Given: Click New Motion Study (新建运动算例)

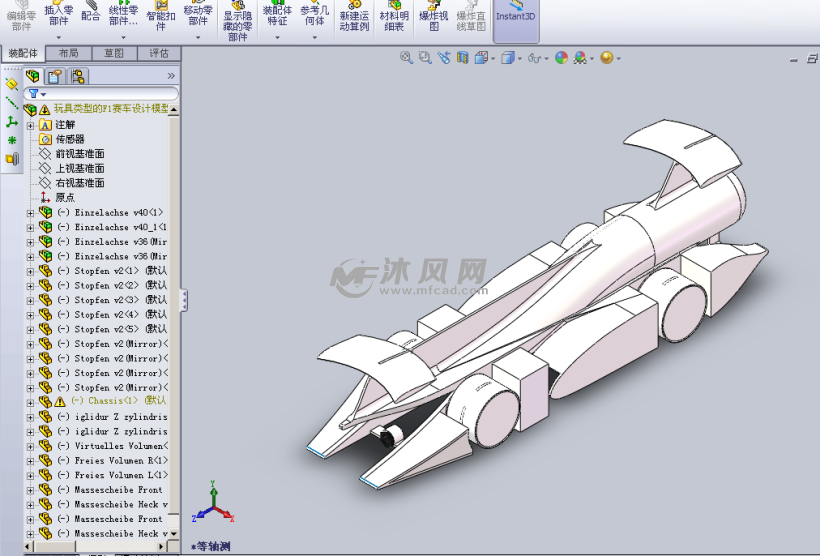Looking at the screenshot, I should (x=354, y=16).
